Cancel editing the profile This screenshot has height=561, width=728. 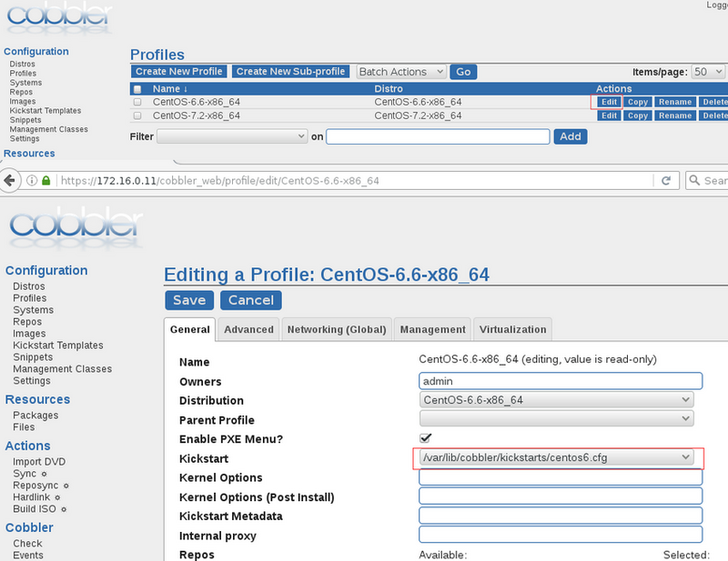pos(251,300)
